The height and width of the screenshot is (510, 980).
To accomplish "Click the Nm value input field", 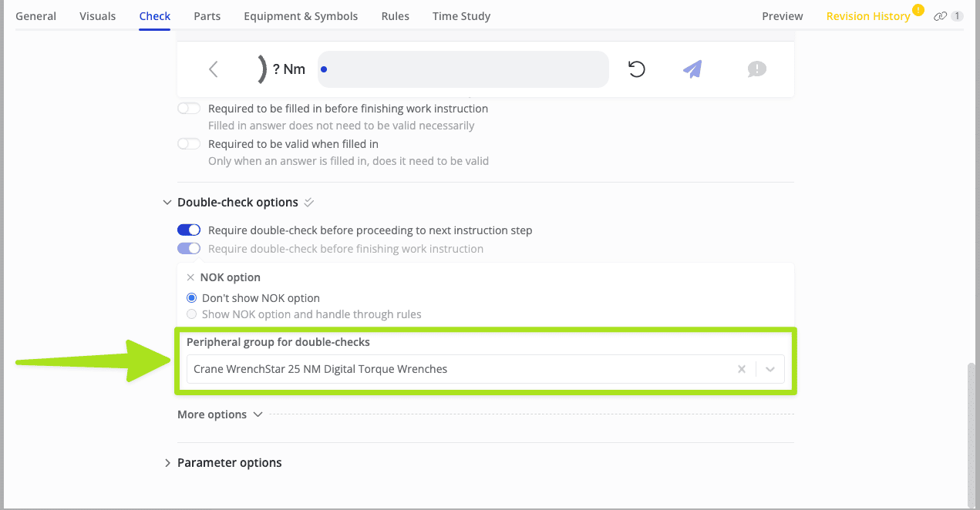I will coord(463,69).
